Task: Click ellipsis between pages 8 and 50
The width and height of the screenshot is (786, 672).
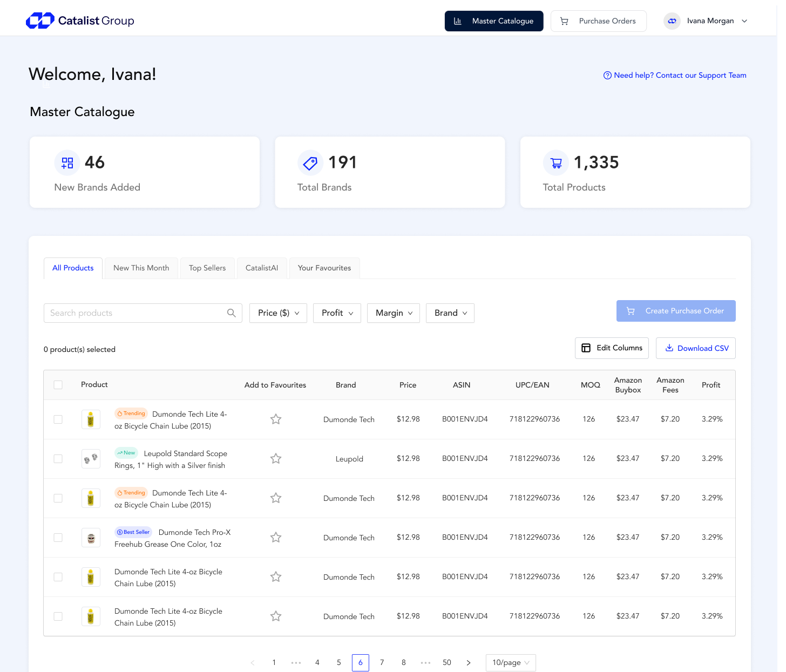Action: pyautogui.click(x=425, y=662)
